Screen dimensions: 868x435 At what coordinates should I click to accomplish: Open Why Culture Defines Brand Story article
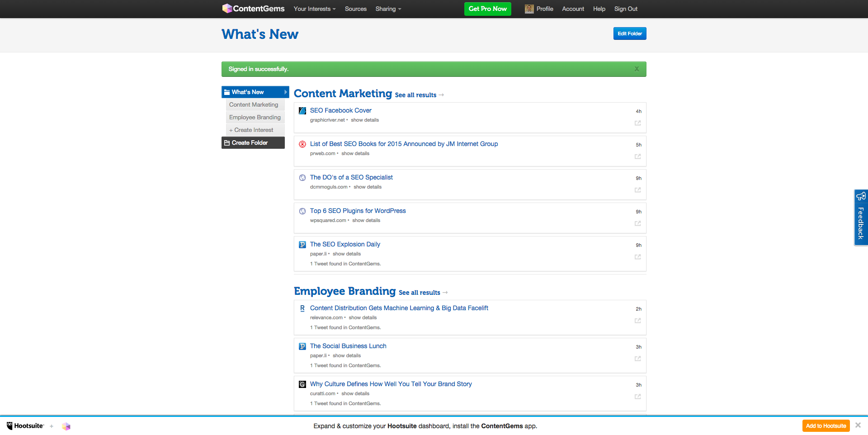pyautogui.click(x=391, y=384)
